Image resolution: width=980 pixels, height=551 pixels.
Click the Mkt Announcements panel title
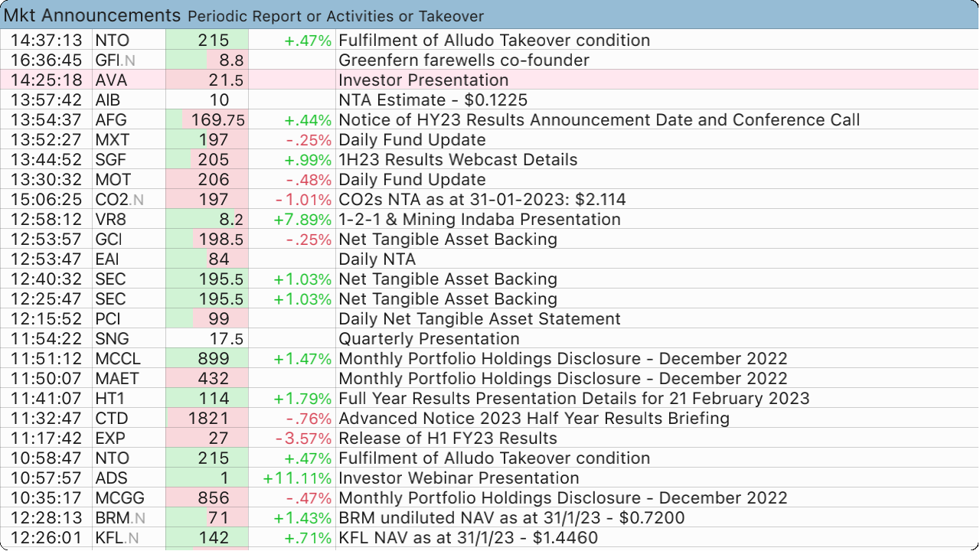click(92, 15)
